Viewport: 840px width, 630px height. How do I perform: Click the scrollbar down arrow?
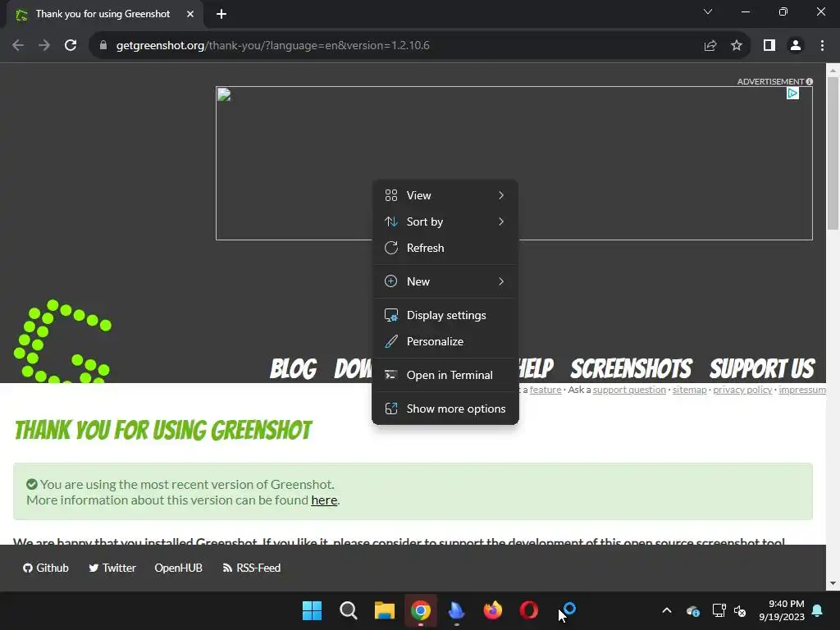pos(833,583)
